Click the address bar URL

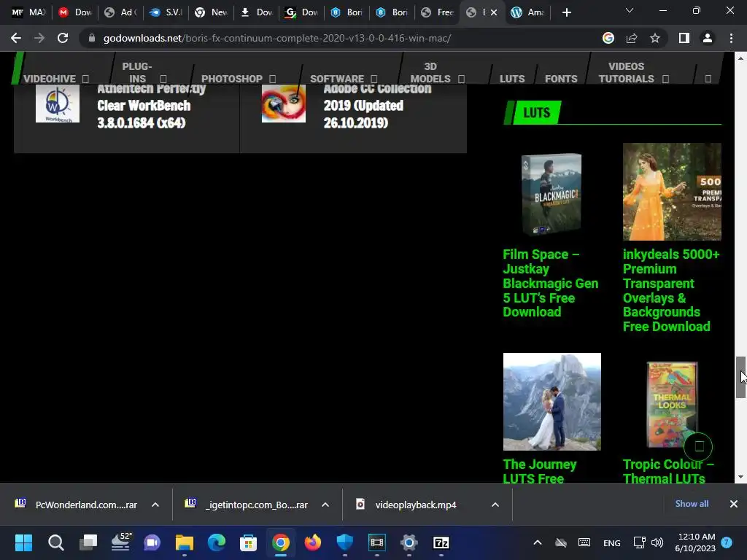(276, 38)
